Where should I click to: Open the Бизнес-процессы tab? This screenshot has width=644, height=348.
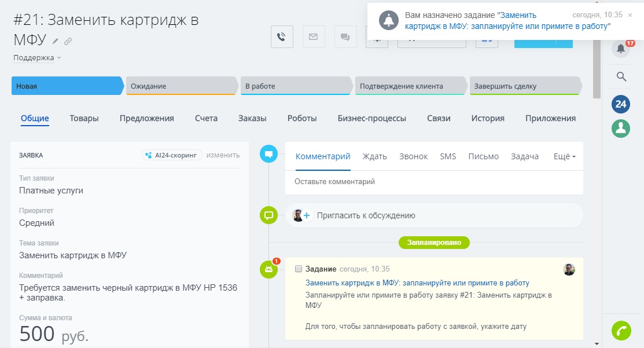[x=371, y=118]
